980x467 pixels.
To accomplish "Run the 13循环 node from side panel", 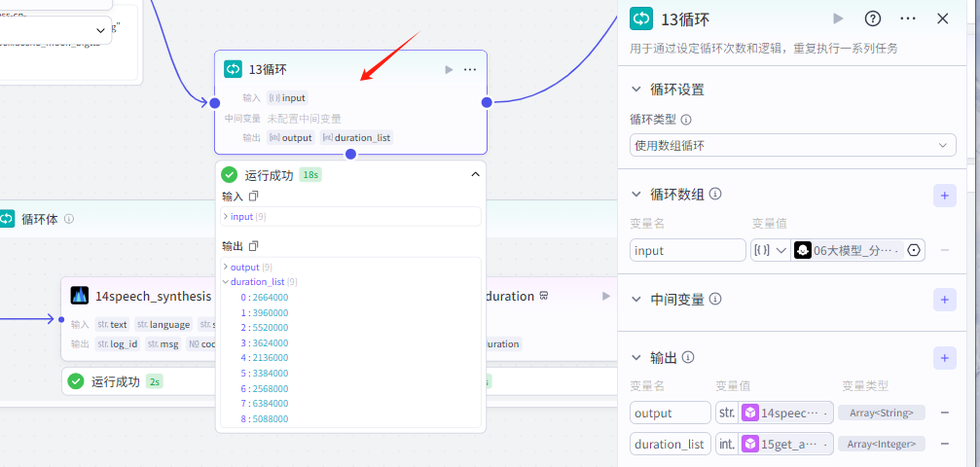I will click(838, 18).
